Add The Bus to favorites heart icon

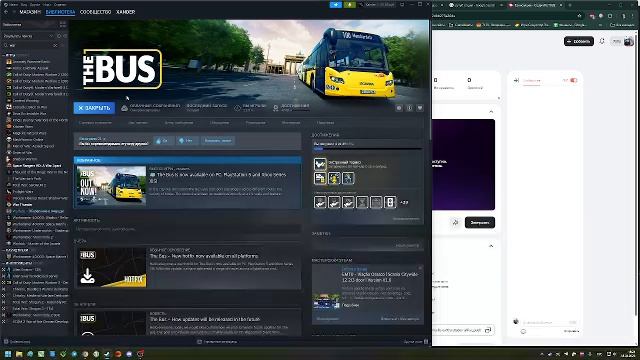pyautogui.click(x=420, y=108)
